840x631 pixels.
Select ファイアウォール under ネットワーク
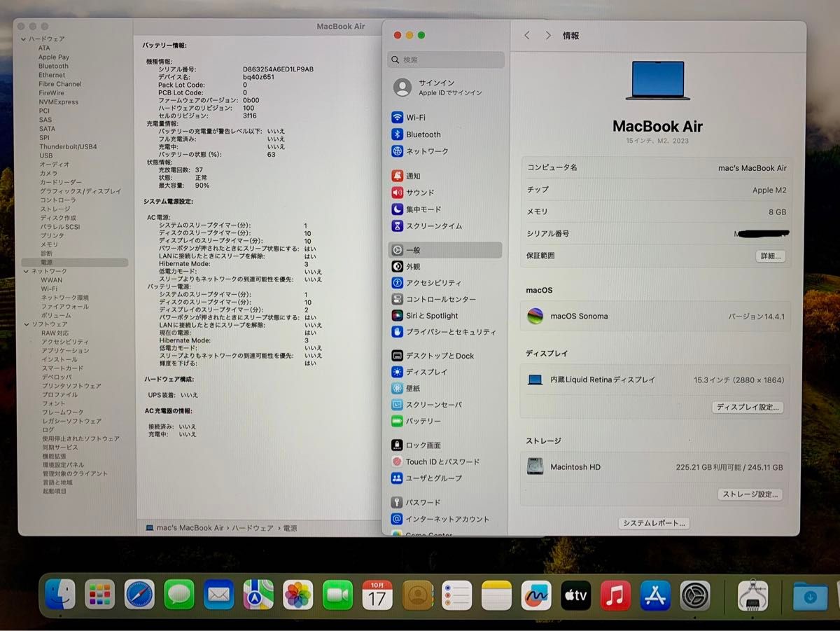point(65,307)
